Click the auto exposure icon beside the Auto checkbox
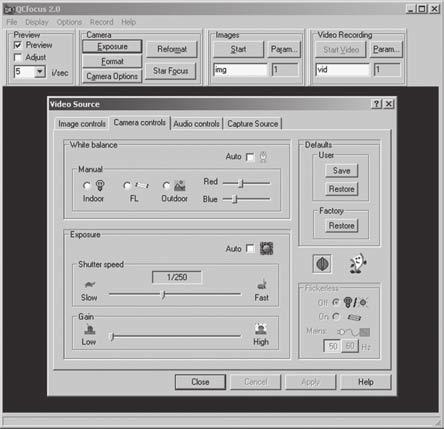Image resolution: width=444 pixels, height=429 pixels. click(266, 248)
